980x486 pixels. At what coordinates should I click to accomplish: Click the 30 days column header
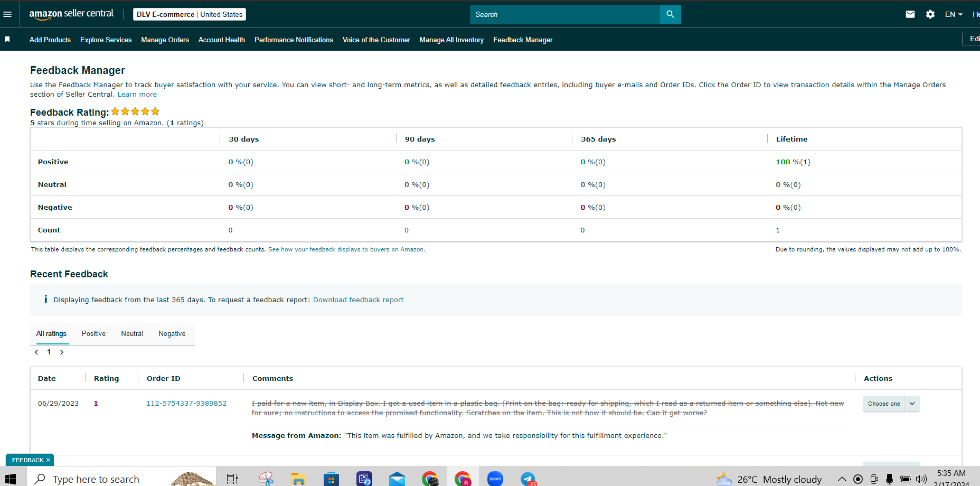244,139
